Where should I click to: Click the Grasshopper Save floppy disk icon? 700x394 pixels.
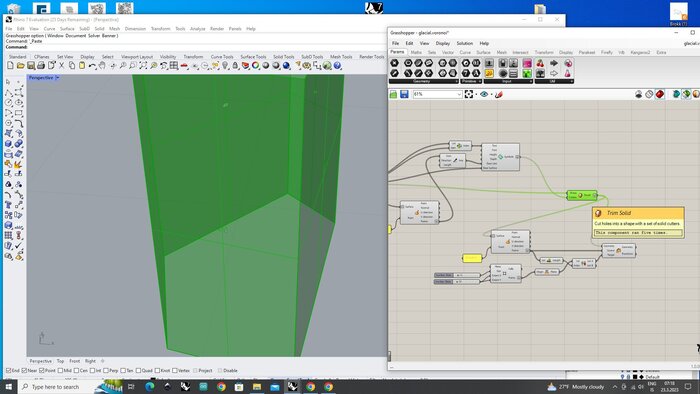(404, 94)
